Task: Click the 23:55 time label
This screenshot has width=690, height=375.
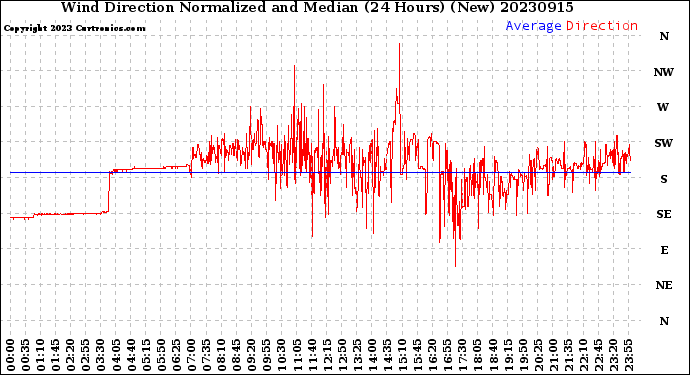Action: point(628,355)
